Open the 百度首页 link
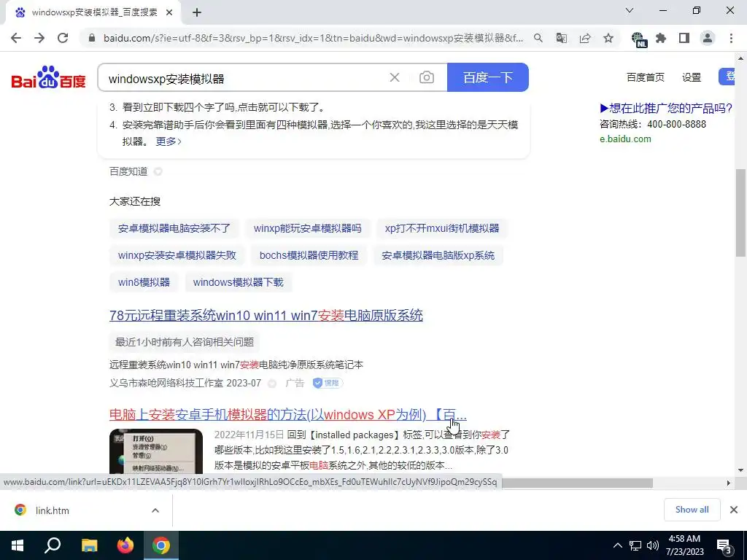 (645, 77)
